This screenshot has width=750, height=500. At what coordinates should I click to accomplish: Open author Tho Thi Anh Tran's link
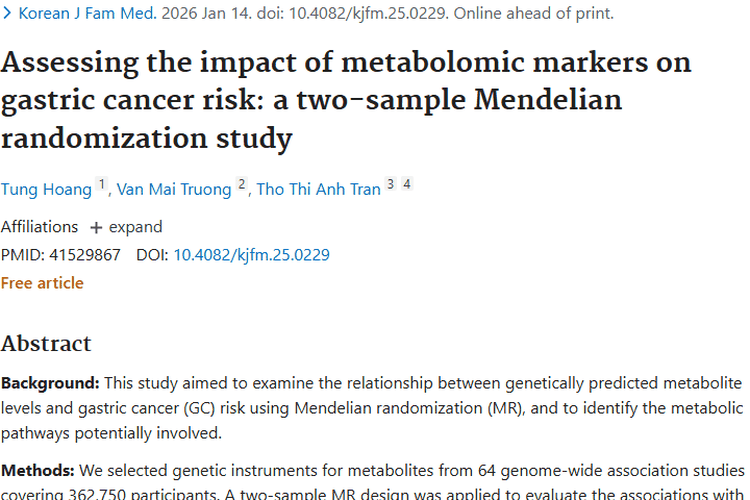(318, 189)
